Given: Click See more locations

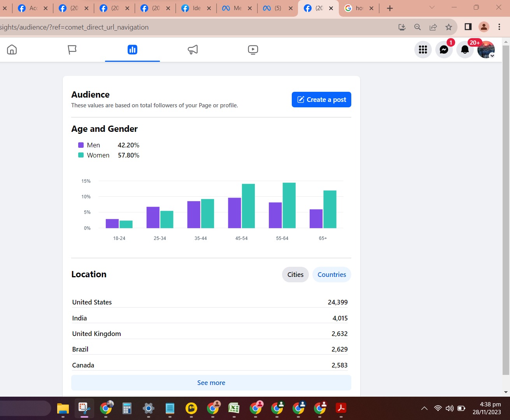Looking at the screenshot, I should tap(211, 383).
